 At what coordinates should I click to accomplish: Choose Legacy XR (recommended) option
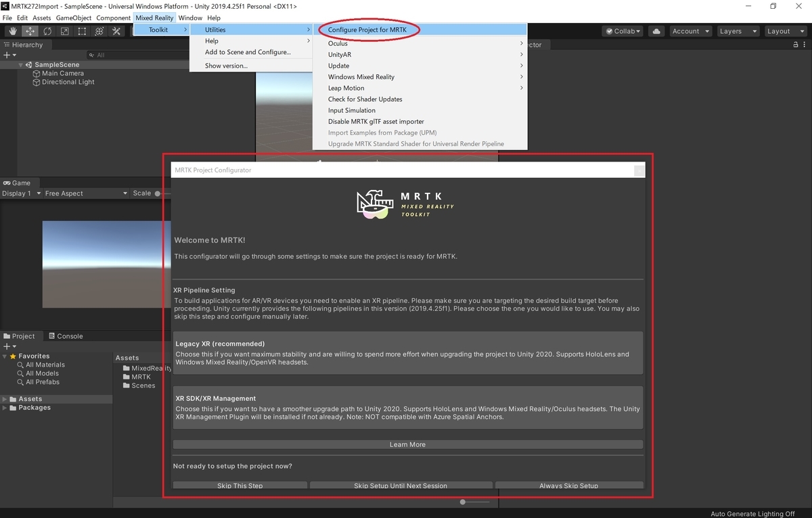pyautogui.click(x=408, y=352)
